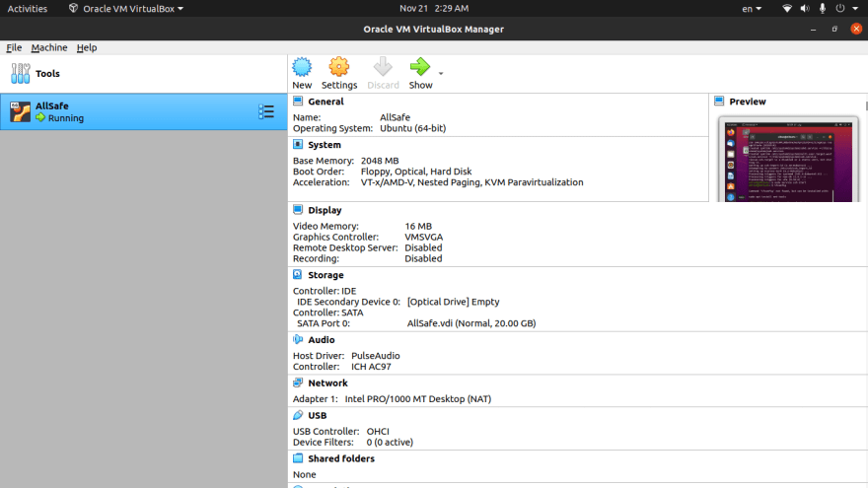Open the File menu
The width and height of the screenshot is (868, 488).
point(14,47)
